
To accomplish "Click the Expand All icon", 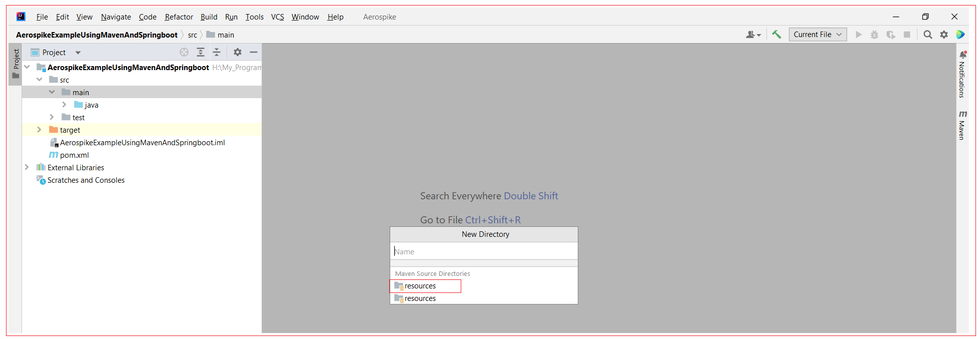I will (x=201, y=52).
